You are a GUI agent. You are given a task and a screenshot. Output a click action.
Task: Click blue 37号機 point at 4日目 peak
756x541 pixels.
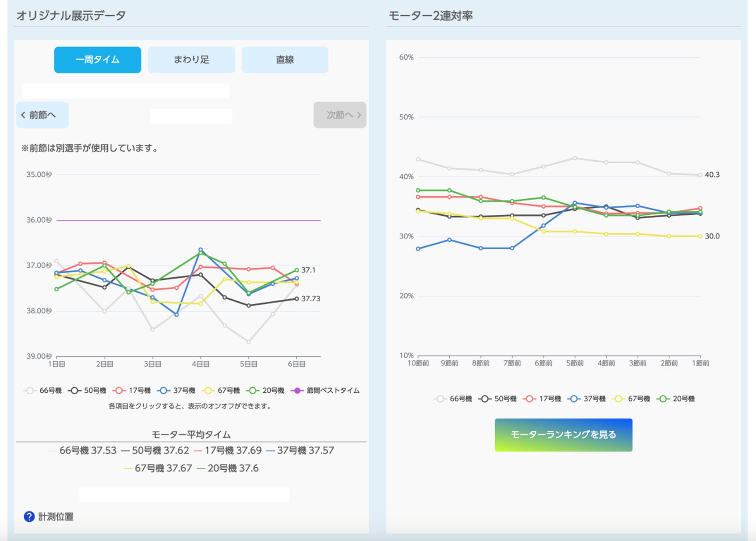click(x=201, y=250)
